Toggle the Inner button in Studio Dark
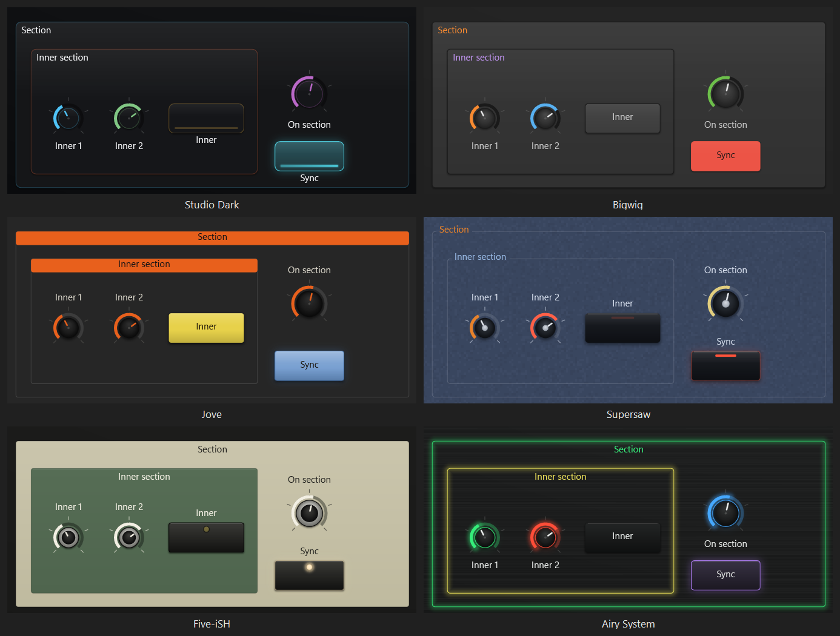The image size is (840, 636). [x=206, y=118]
